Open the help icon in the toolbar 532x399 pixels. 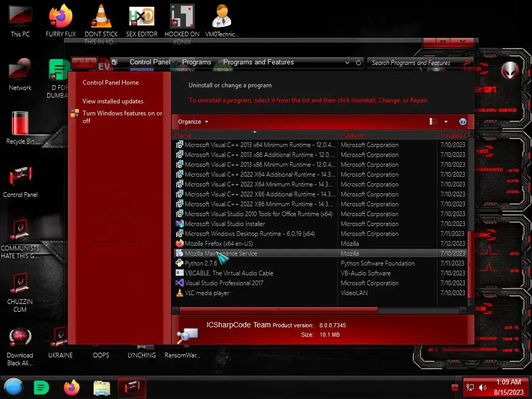pos(462,122)
